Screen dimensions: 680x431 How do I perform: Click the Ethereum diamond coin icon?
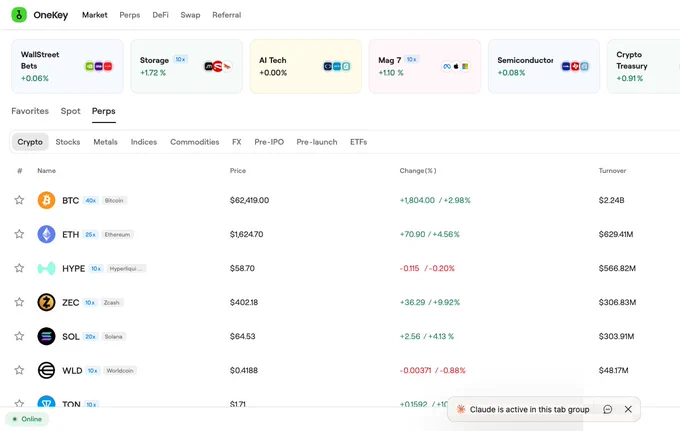pos(46,234)
